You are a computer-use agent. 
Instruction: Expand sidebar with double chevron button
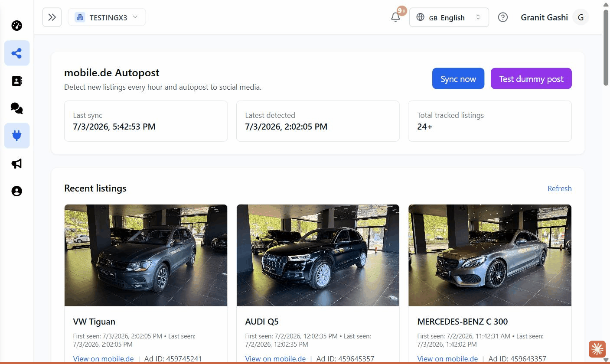[x=52, y=17]
